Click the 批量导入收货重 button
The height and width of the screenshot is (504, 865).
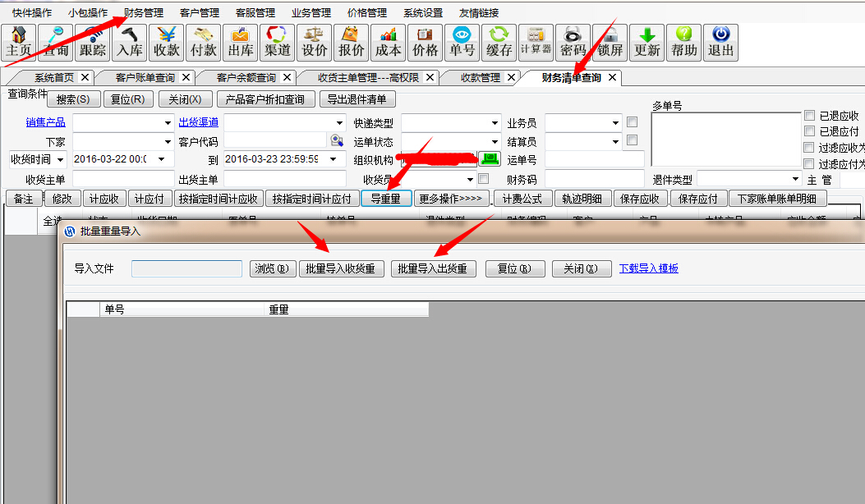click(x=340, y=268)
